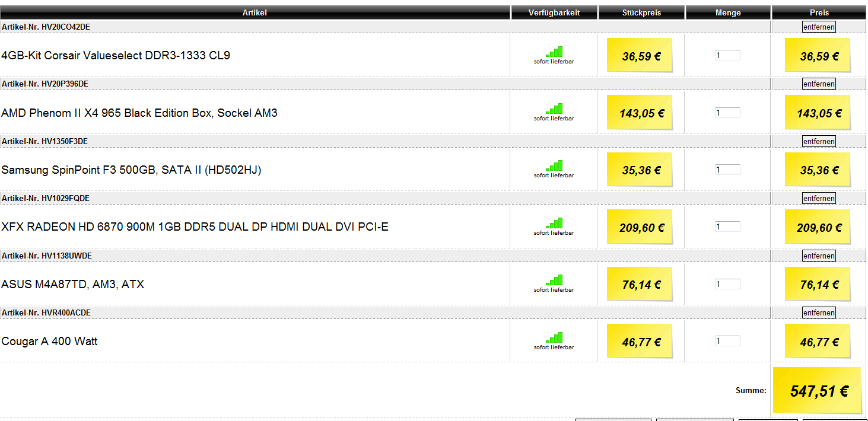The image size is (868, 421).
Task: Focus quantity field for XFX Radeon HD 6870
Action: [x=727, y=227]
